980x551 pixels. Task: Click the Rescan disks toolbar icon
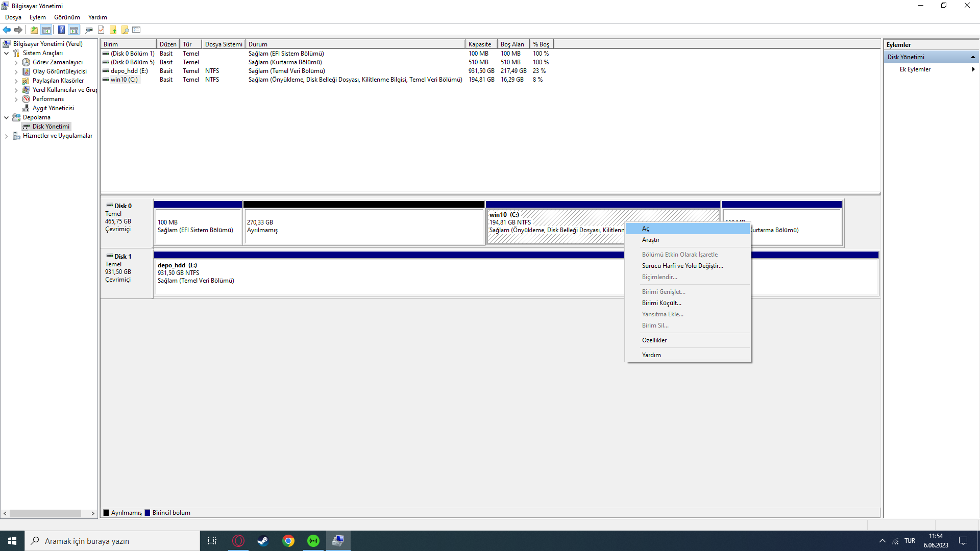[89, 30]
